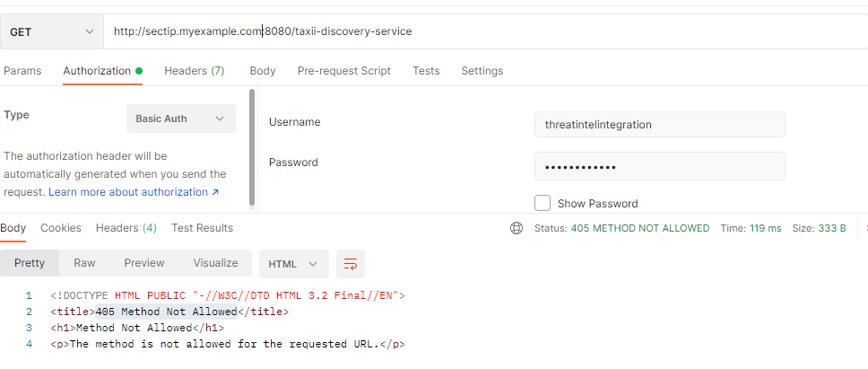Click the request URL address field
The width and height of the screenshot is (868, 369).
(484, 31)
